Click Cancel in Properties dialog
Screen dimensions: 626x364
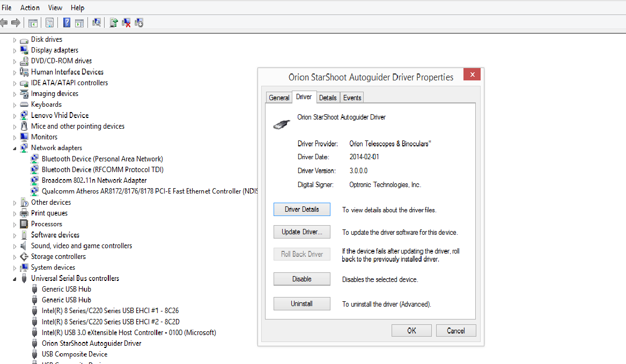tap(456, 330)
